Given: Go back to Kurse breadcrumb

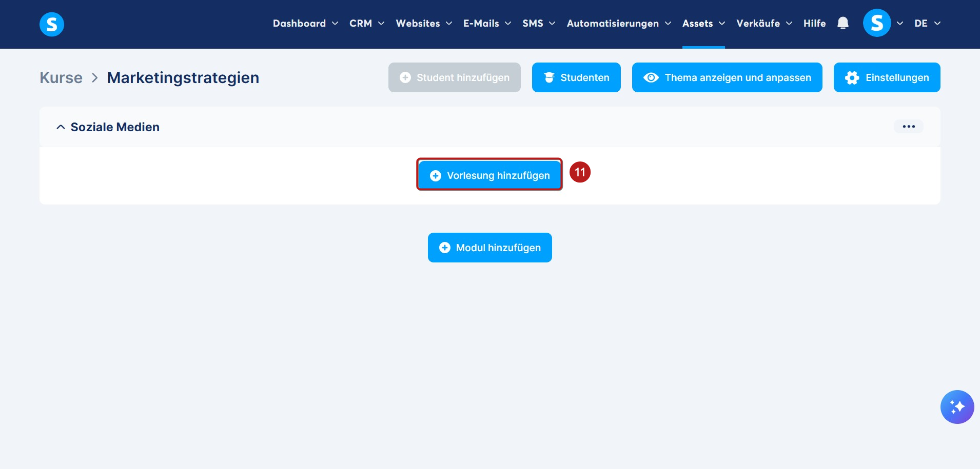Looking at the screenshot, I should [61, 77].
